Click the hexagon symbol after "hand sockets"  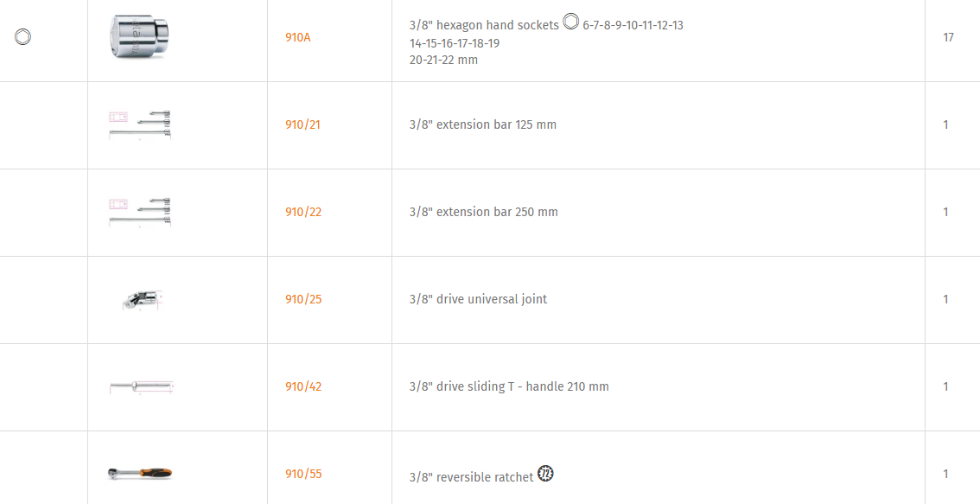(x=570, y=22)
